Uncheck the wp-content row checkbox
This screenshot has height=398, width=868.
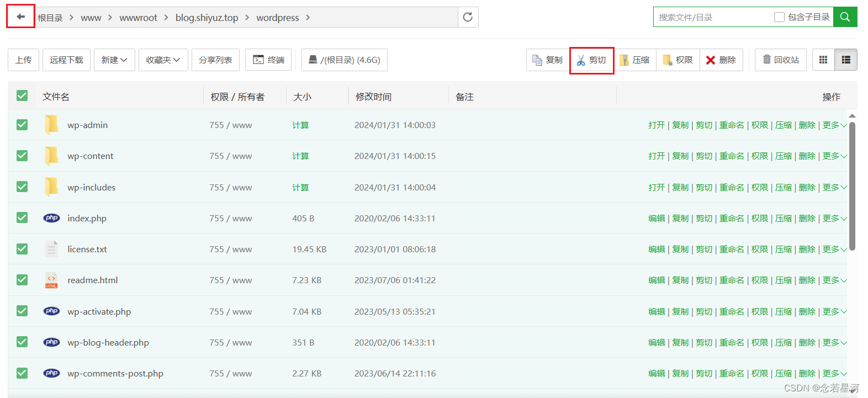[22, 156]
